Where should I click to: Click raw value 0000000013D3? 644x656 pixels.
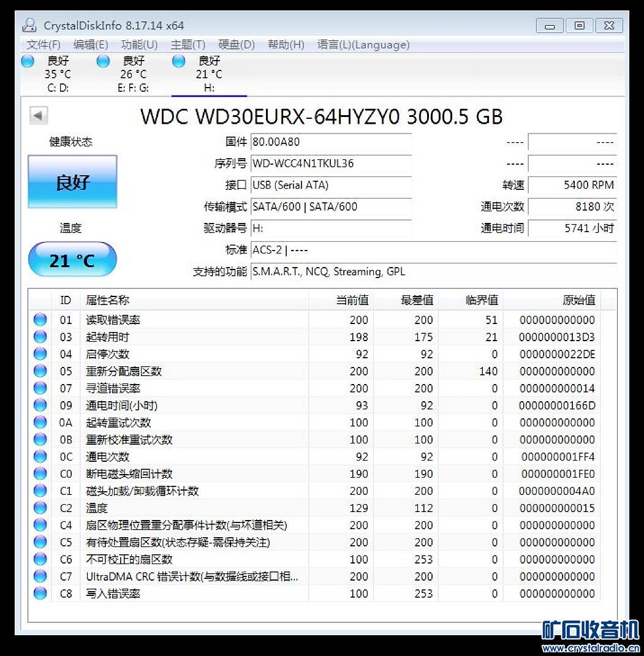click(556, 337)
